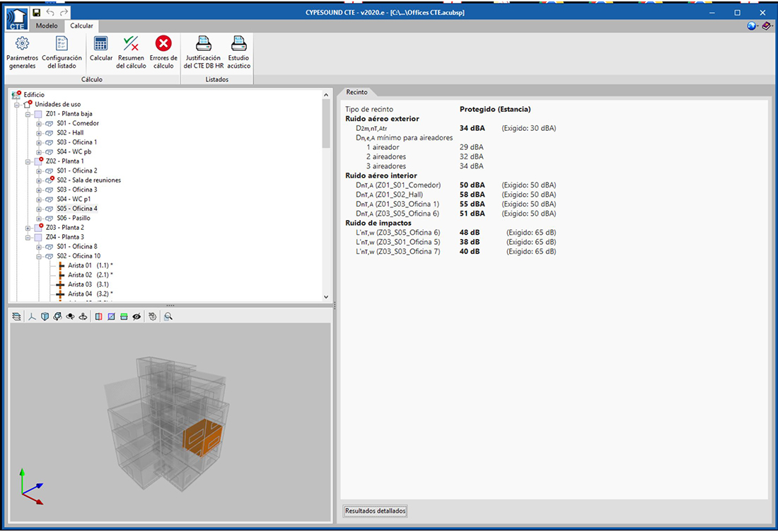Open Resumen del cálculo
The image size is (778, 532).
click(131, 52)
